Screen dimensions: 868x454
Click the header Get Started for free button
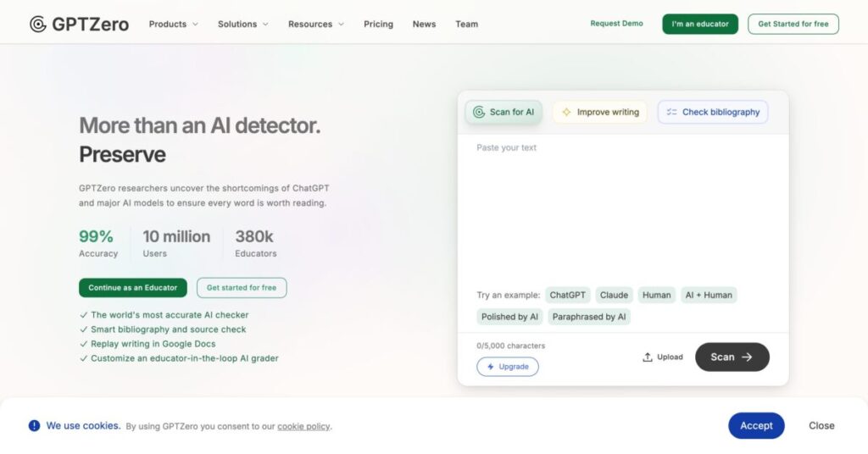click(x=793, y=24)
